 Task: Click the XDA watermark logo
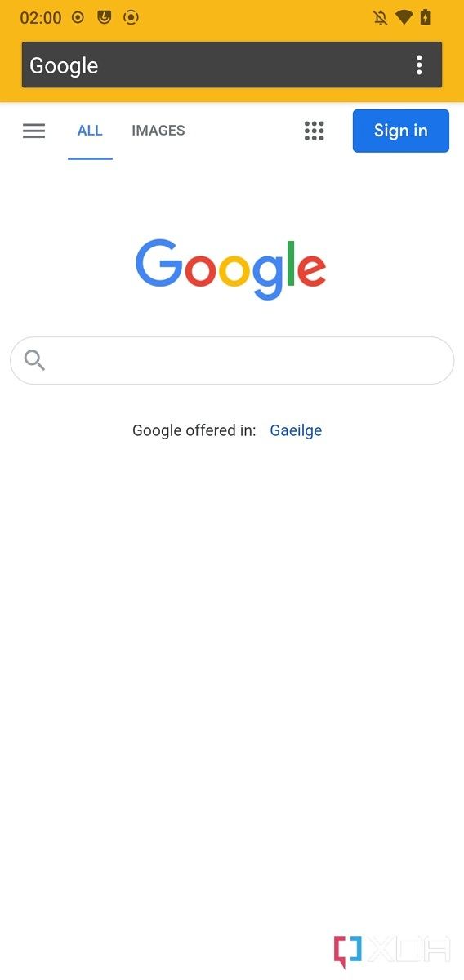392,950
